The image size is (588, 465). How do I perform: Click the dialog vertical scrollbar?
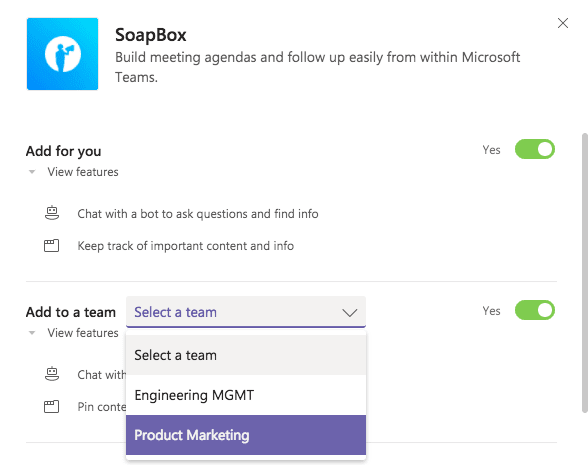(584, 273)
